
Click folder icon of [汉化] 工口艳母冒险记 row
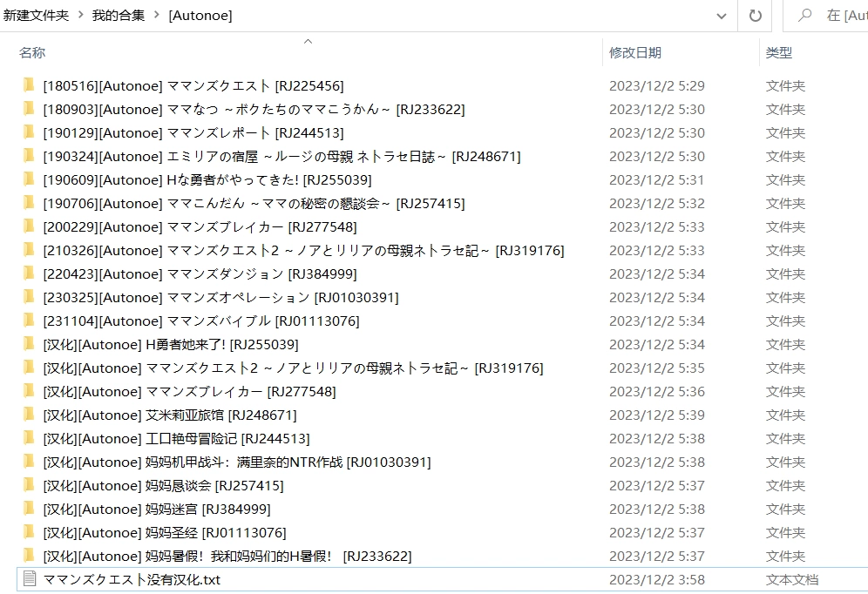click(29, 438)
